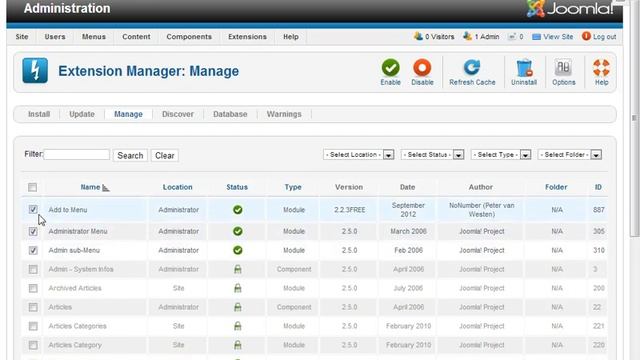Open the Components menu
This screenshot has width=640, height=360.
click(x=189, y=37)
